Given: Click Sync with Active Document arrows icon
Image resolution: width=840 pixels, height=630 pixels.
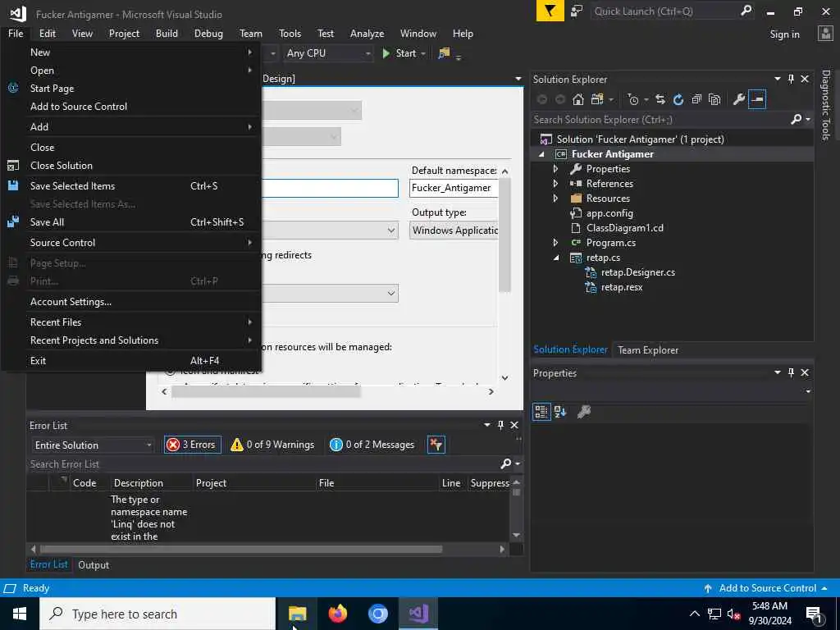Looking at the screenshot, I should 660,99.
